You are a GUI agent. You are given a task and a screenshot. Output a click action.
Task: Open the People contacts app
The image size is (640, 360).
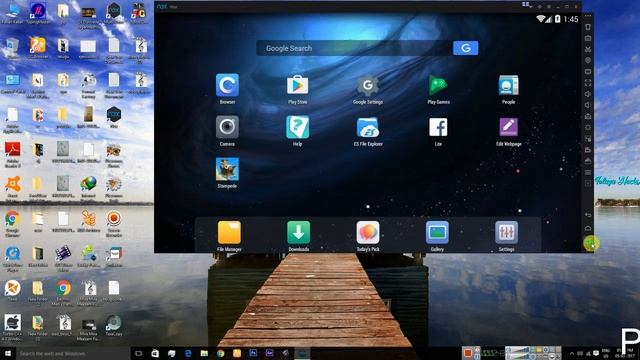pos(509,85)
